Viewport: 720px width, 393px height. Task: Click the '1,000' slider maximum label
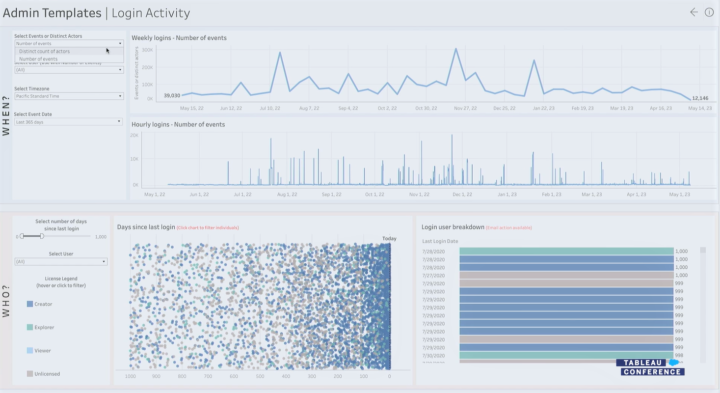(x=101, y=237)
